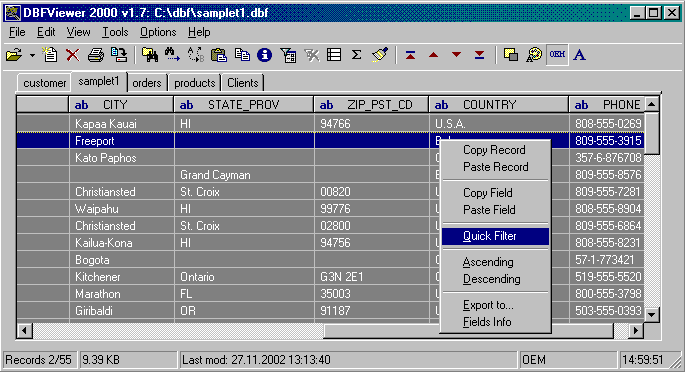The height and width of the screenshot is (372, 685).
Task: Click the table structure grid icon
Action: coord(334,55)
